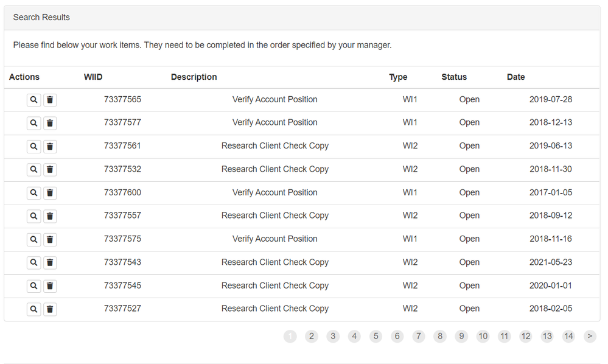Select the Status column header
The width and height of the screenshot is (608, 364).
[x=454, y=77]
